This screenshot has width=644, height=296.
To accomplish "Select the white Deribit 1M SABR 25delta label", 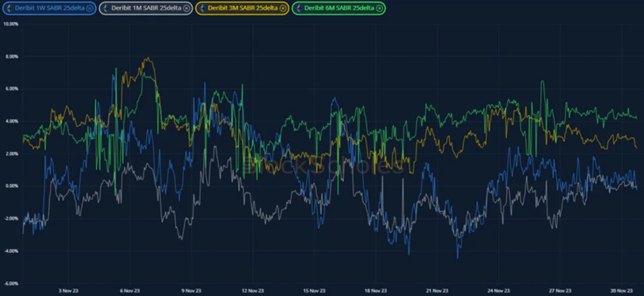I will [x=147, y=8].
